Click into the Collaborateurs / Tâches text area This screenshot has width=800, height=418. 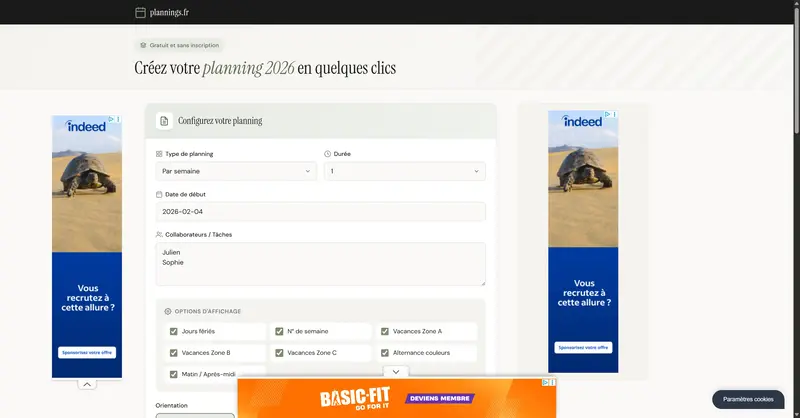pos(320,264)
